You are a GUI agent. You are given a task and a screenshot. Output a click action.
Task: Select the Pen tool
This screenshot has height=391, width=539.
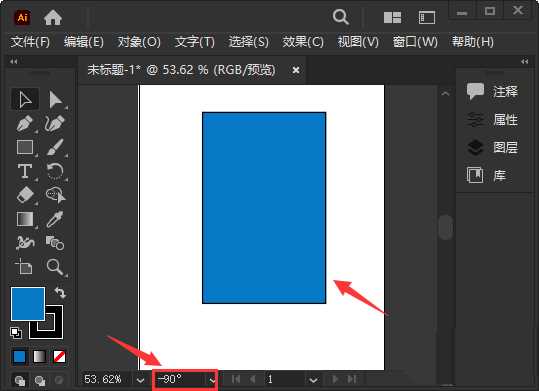25,123
